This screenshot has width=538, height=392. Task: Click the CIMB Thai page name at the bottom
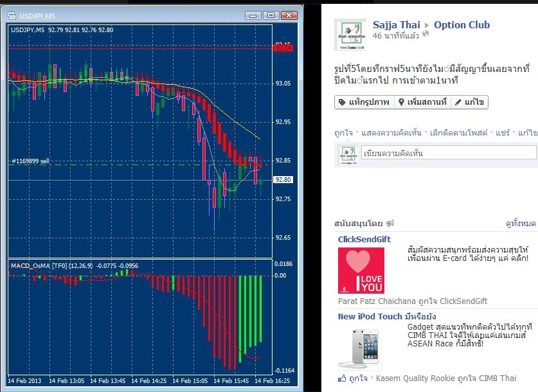point(498,379)
